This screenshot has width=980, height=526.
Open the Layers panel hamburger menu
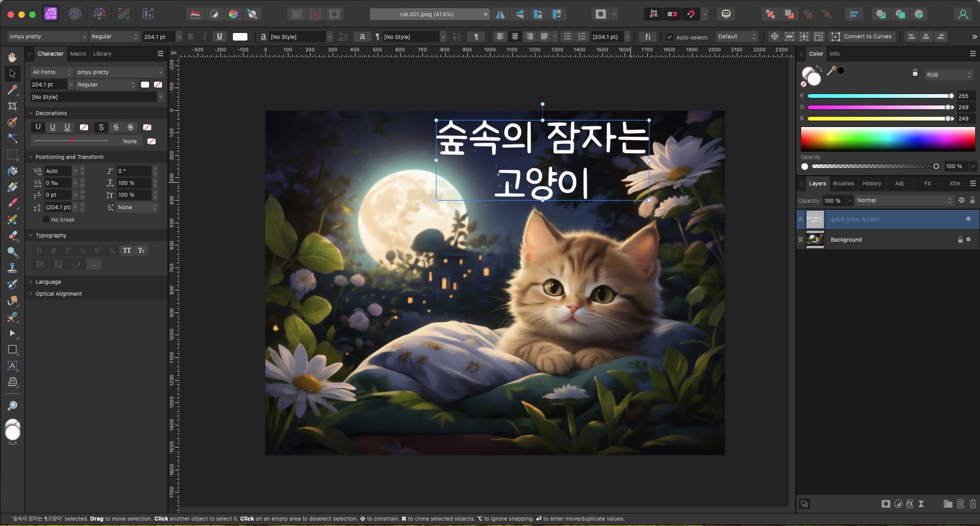click(x=972, y=183)
